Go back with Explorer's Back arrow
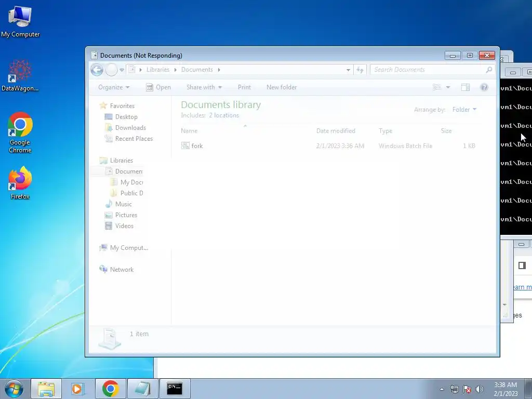532x399 pixels. click(97, 70)
